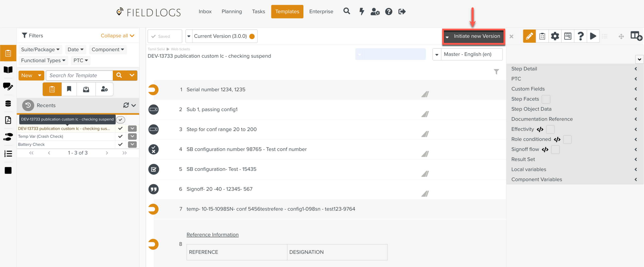Click the pencil edit icon in toolbar

529,36
